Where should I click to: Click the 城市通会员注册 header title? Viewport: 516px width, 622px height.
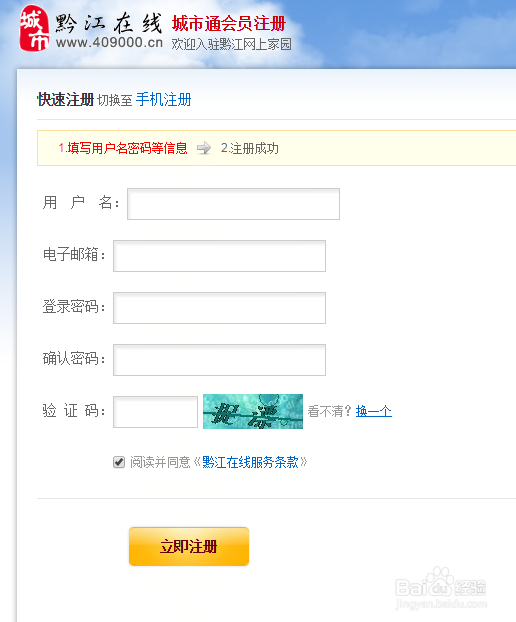pos(229,24)
